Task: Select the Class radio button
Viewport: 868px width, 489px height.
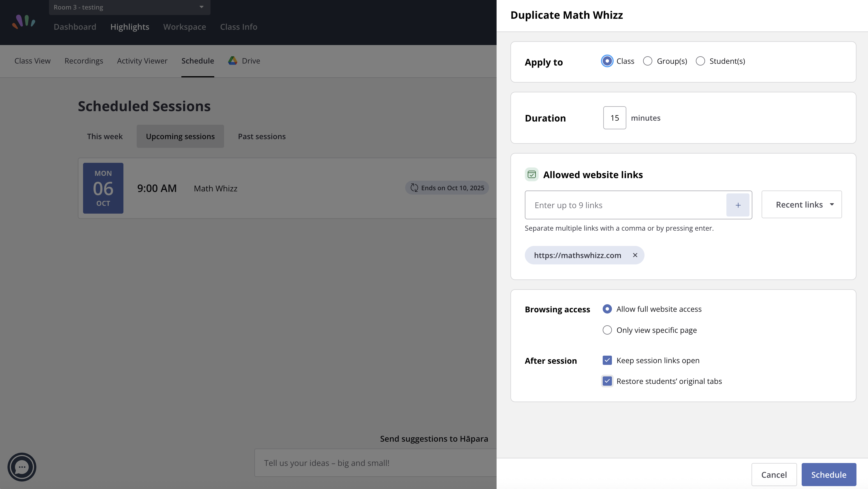Action: (x=607, y=61)
